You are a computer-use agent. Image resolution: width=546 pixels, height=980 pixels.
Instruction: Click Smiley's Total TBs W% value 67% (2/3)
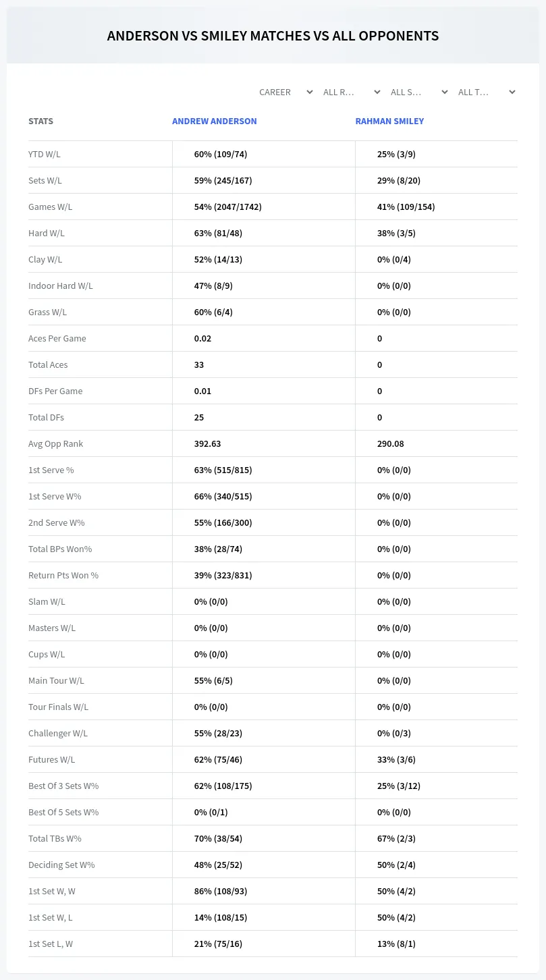click(x=396, y=839)
